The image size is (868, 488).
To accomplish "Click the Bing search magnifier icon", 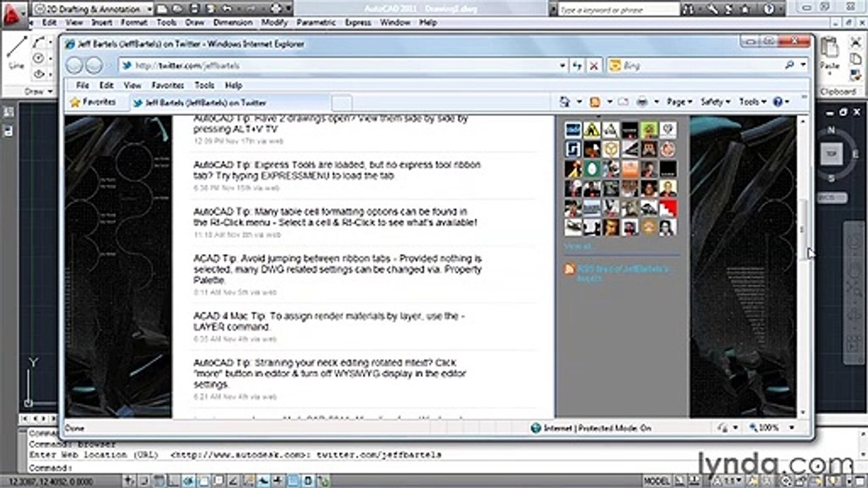I will pos(789,66).
